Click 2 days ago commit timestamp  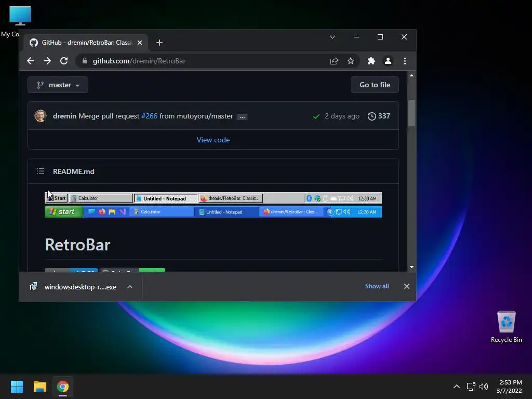tap(342, 116)
